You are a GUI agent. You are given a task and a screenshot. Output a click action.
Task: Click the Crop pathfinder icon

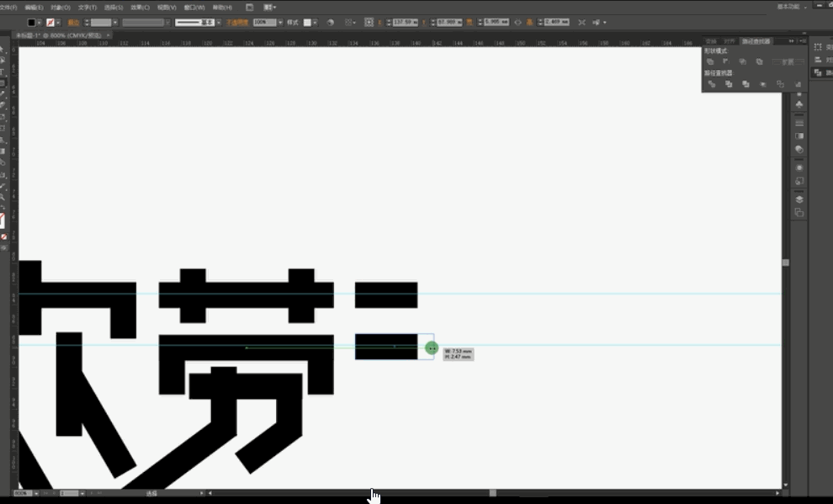pos(763,84)
